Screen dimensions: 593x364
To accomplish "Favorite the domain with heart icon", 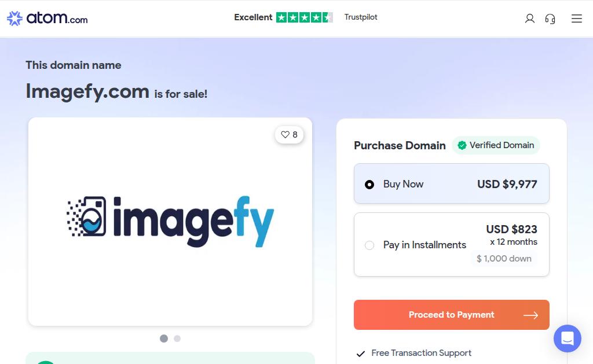I will [x=290, y=135].
